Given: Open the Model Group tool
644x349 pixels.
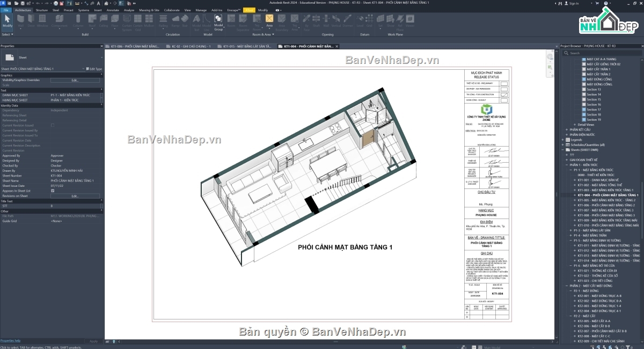Looking at the screenshot, I should (218, 23).
